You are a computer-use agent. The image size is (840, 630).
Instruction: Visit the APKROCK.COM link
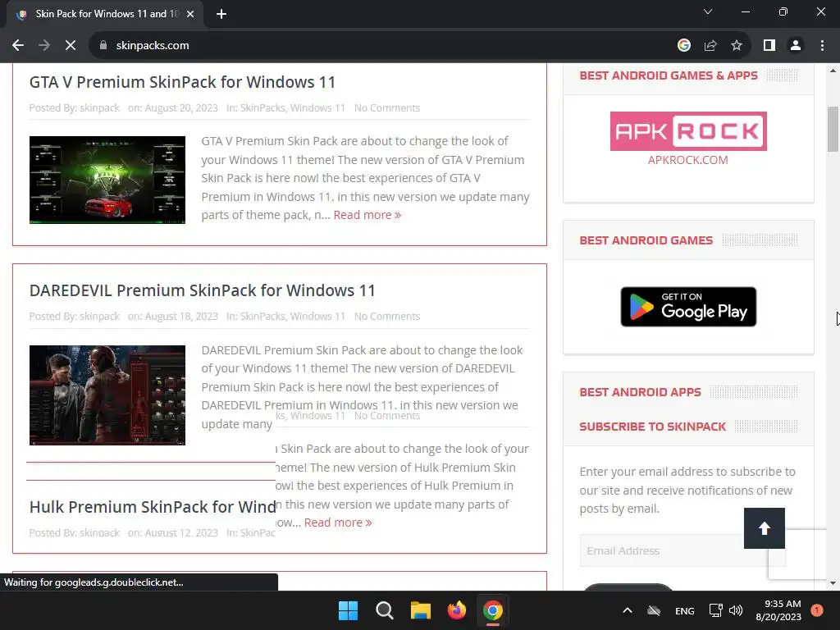pos(688,160)
